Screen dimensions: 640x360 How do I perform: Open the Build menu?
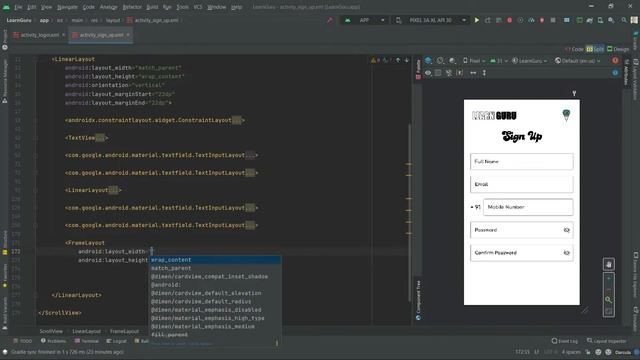click(152, 7)
